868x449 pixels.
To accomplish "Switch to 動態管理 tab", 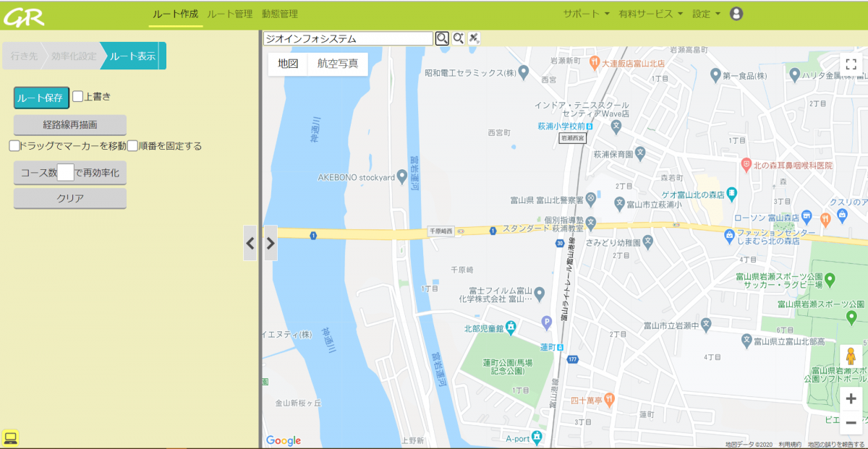I will pos(280,14).
